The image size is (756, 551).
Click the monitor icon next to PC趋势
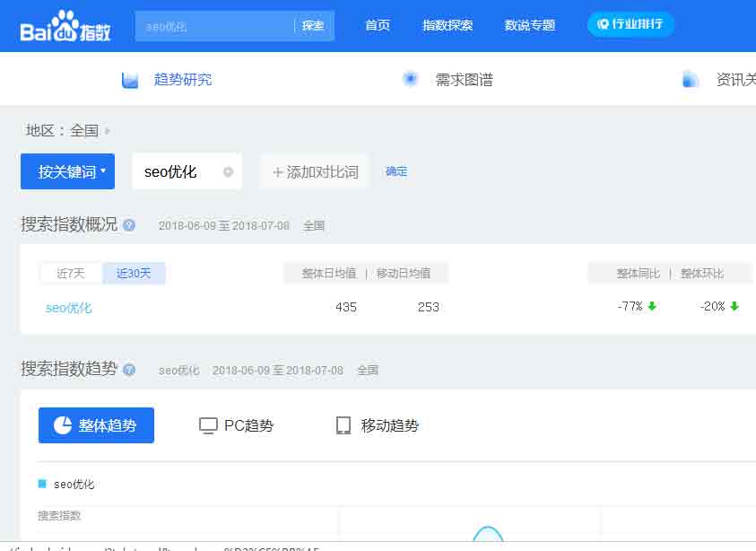(208, 425)
